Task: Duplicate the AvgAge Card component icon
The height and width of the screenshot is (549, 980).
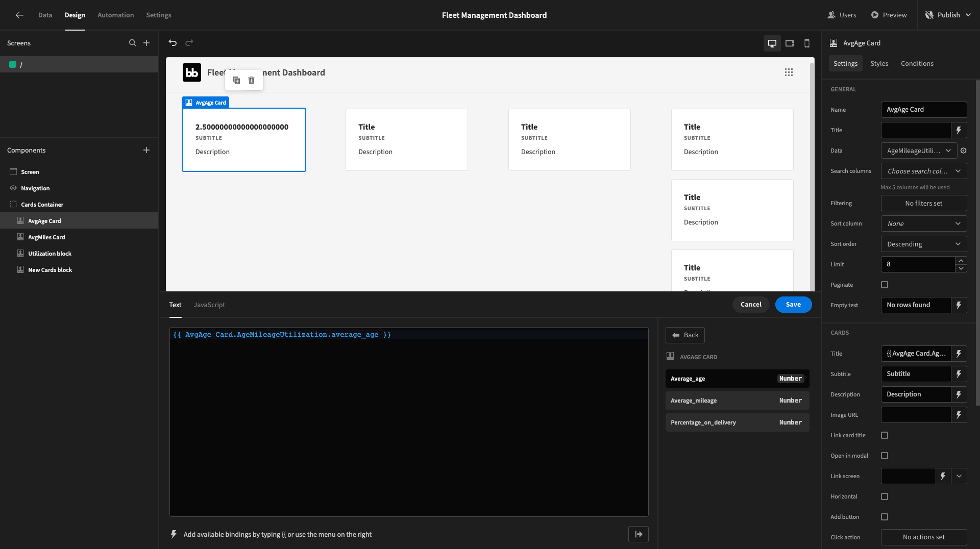Action: (x=236, y=80)
